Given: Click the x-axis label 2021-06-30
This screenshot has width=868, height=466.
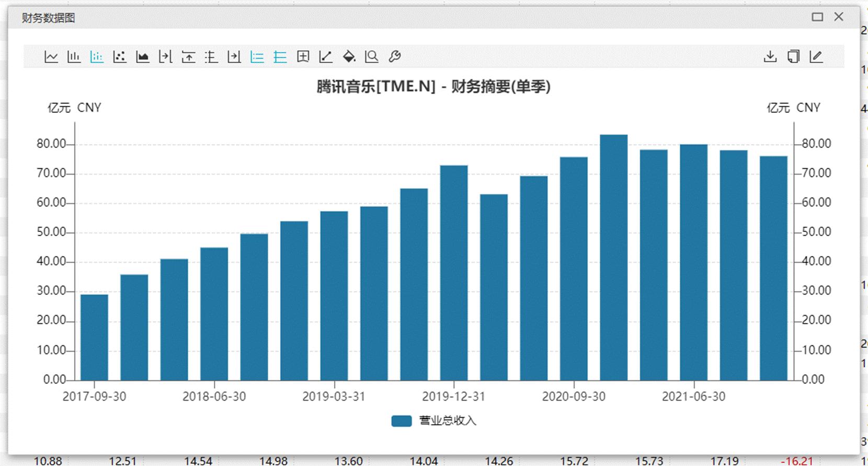Looking at the screenshot, I should point(694,397).
